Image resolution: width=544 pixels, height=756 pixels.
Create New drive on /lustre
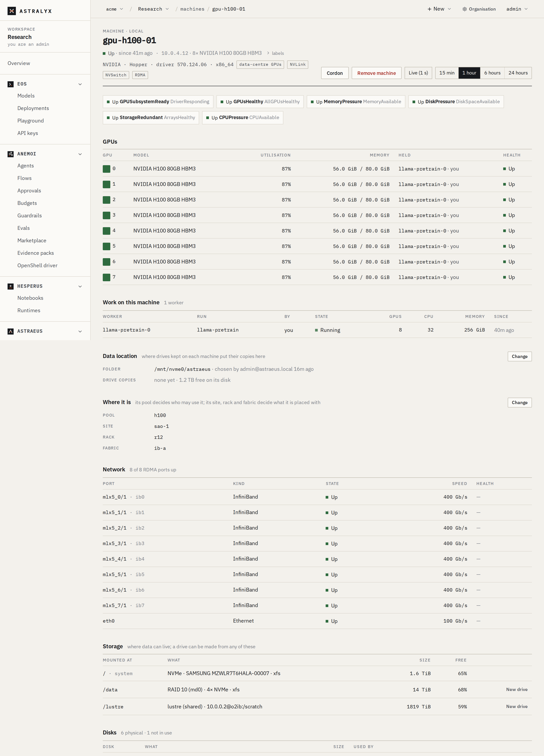[517, 706]
